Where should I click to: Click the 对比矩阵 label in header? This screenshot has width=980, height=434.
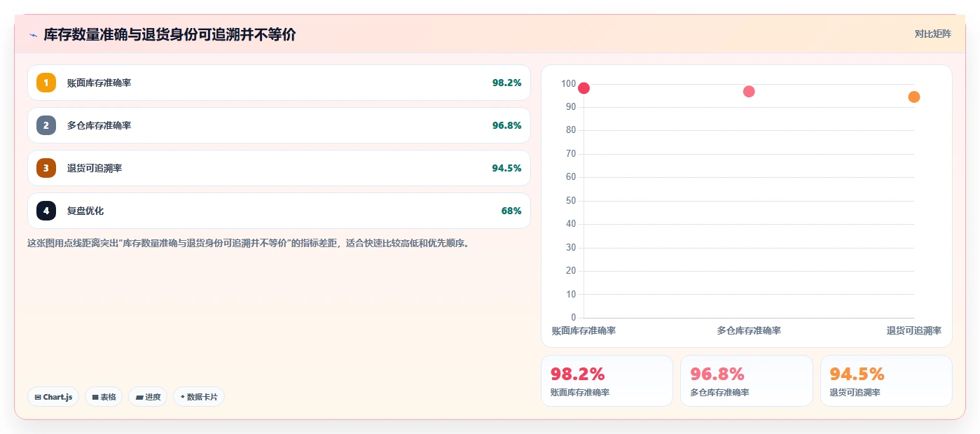tap(932, 34)
